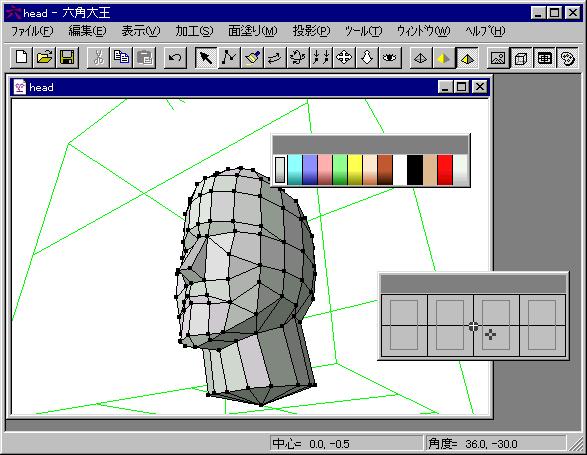Maximize the head document window
This screenshot has width=587, height=455.
tap(462, 87)
